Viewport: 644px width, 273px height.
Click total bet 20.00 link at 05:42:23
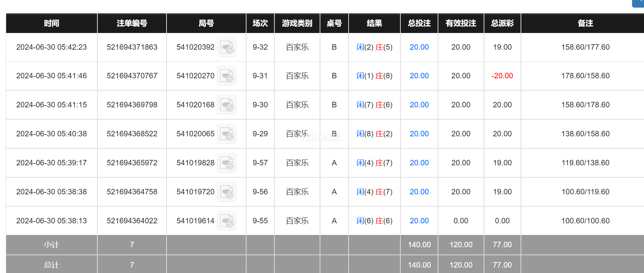coord(419,47)
